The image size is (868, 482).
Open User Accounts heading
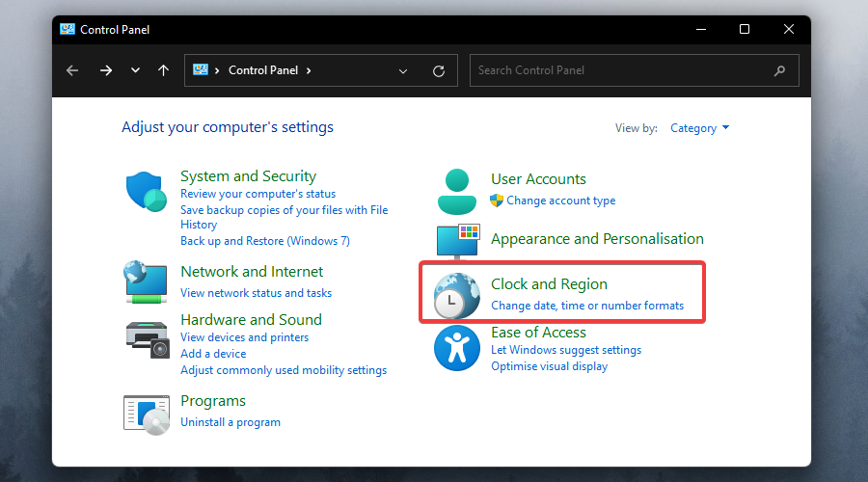[538, 179]
